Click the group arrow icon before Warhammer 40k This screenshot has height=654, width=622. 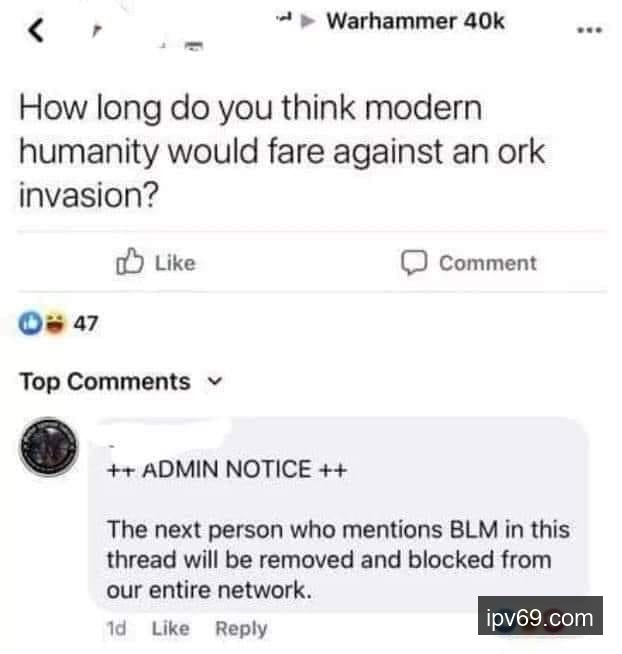coord(308,21)
